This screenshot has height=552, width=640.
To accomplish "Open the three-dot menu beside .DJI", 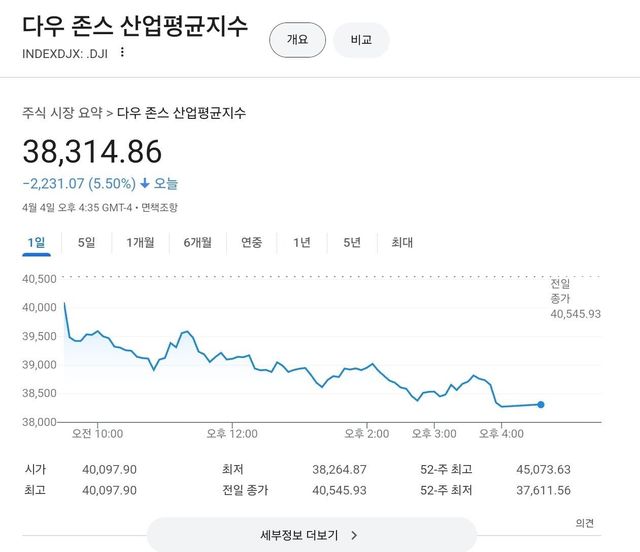I will point(123,53).
